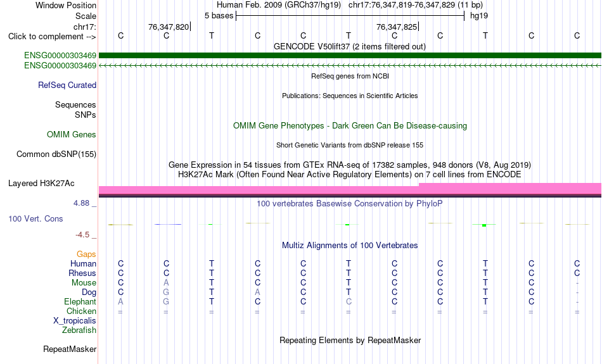Screen dimensions: 602x364
Task: Open ENSG00000303469 label beside solid green bar
Action: pos(60,55)
